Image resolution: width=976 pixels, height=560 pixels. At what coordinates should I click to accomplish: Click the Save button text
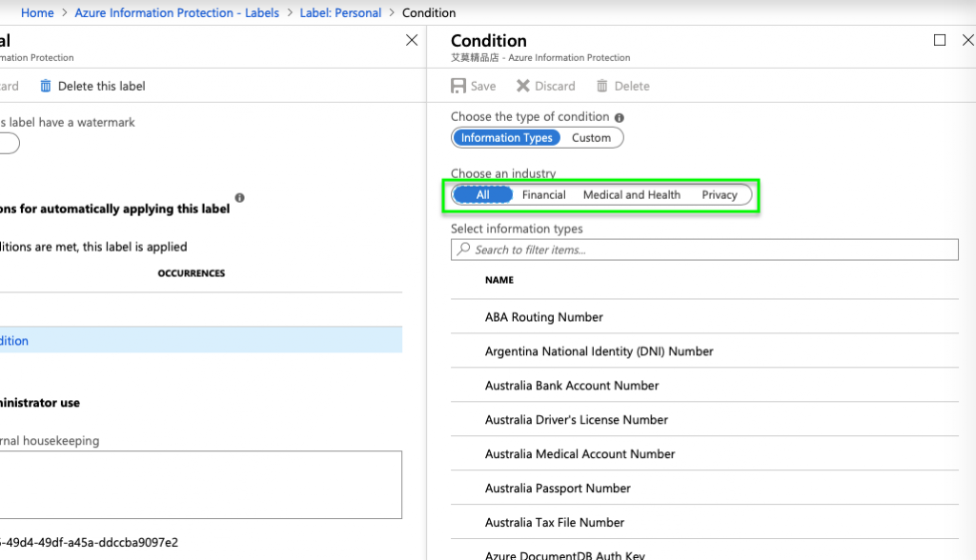pyautogui.click(x=483, y=87)
